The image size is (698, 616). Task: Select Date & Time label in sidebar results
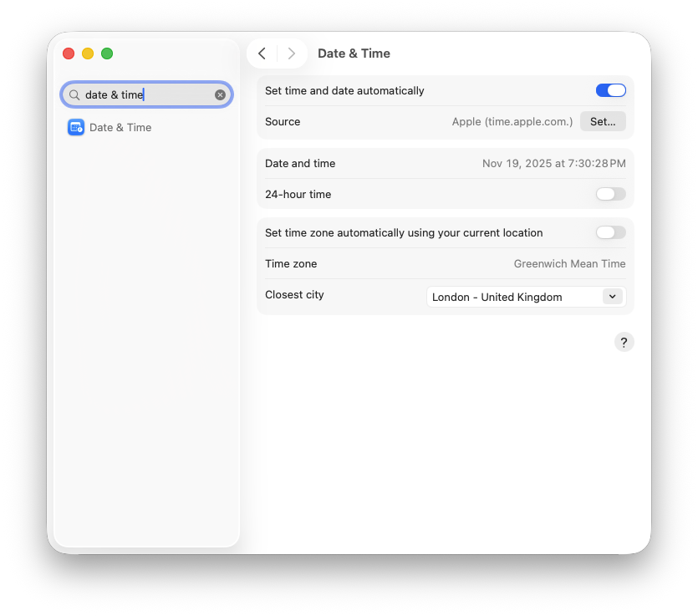[x=120, y=127]
